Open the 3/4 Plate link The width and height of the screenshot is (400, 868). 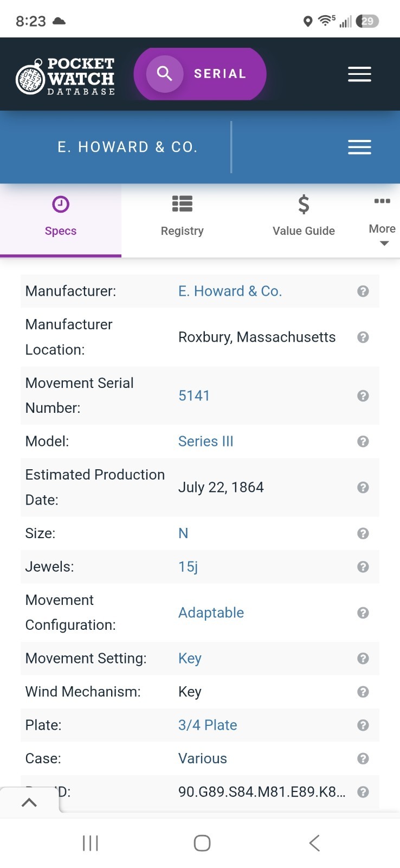pyautogui.click(x=208, y=725)
